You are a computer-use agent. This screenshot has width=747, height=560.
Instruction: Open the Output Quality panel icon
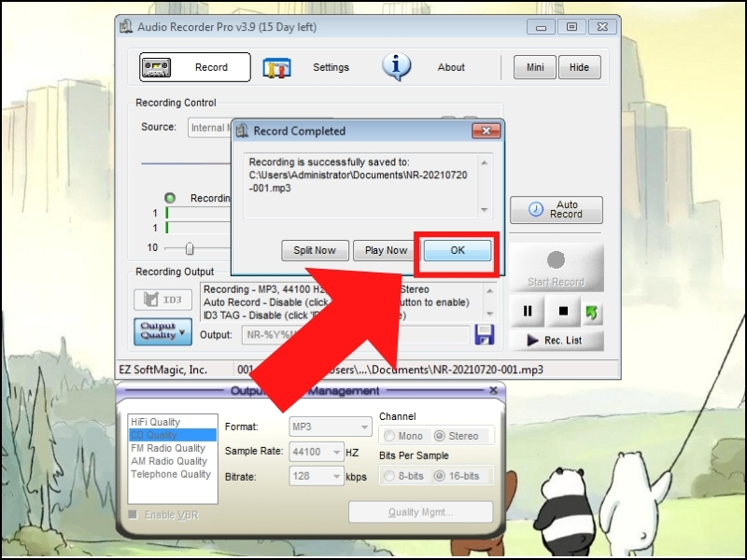pos(161,332)
